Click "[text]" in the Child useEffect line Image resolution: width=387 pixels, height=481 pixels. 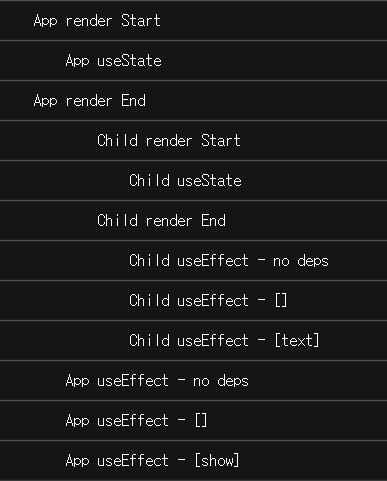(297, 341)
